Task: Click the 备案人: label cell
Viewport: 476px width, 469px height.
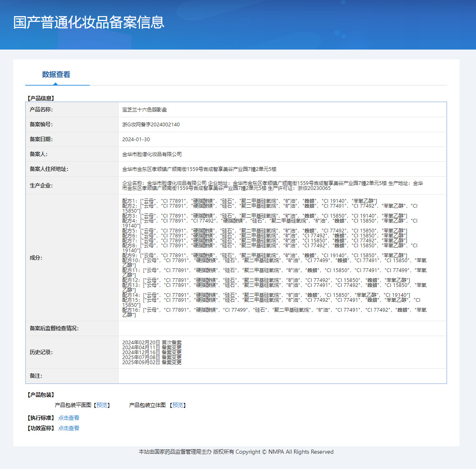Action: coord(72,154)
